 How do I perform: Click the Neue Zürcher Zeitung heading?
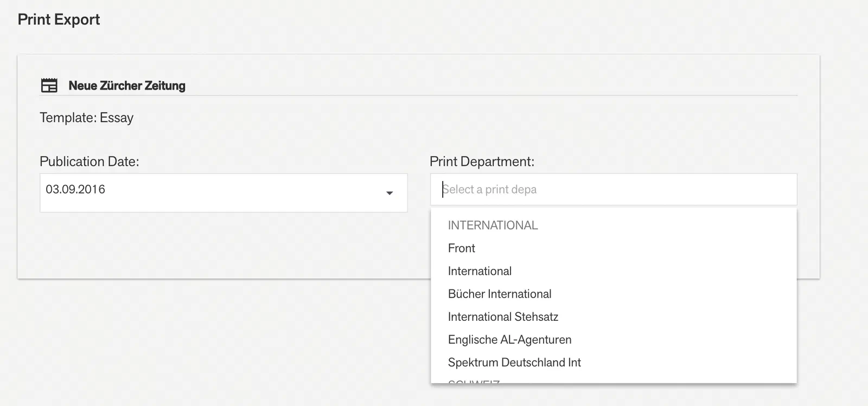pyautogui.click(x=127, y=86)
